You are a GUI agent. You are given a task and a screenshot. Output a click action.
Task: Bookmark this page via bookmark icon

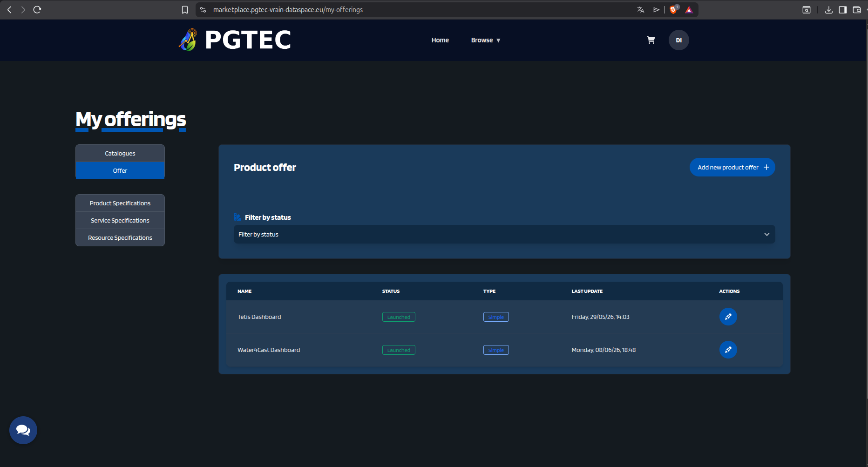[x=185, y=10]
